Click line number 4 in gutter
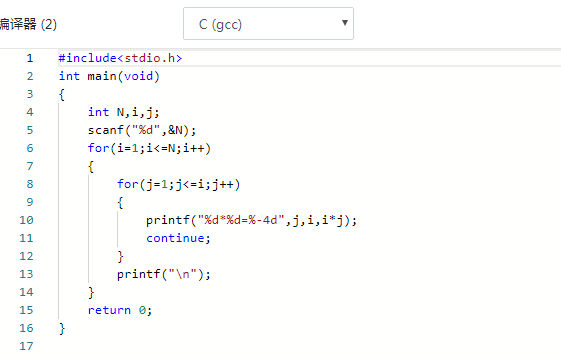Viewport: 561px width, 362px height. (30, 112)
